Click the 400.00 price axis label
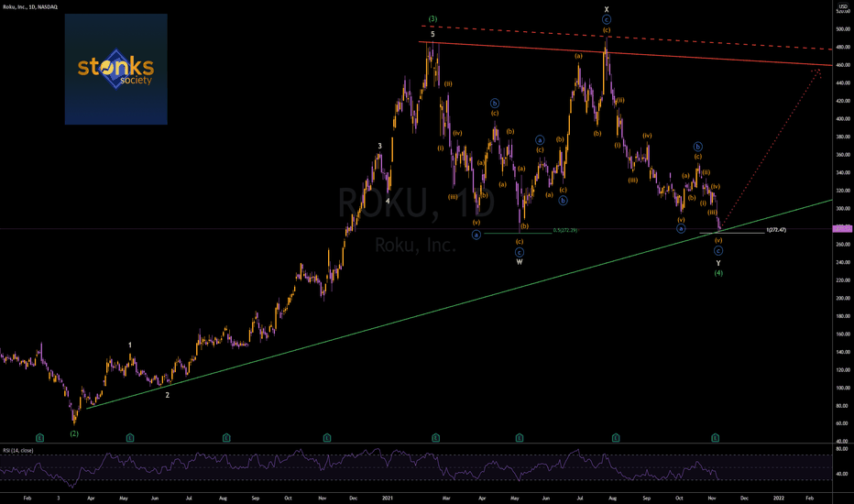 point(843,119)
